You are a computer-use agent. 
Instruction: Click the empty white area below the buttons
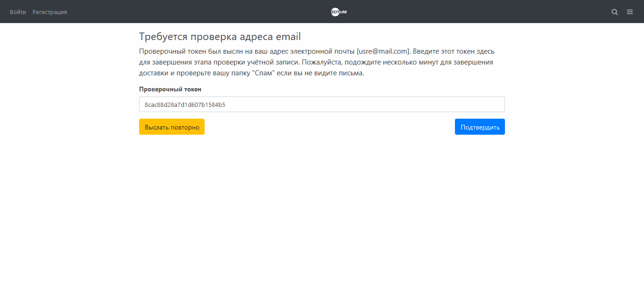[322, 212]
